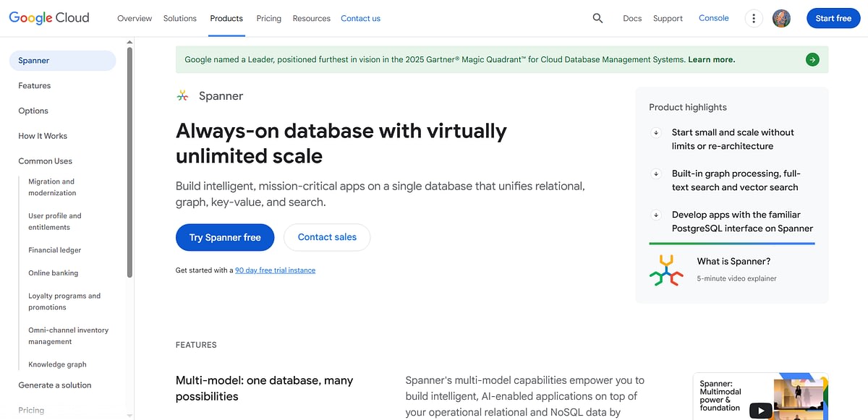The width and height of the screenshot is (868, 420).
Task: Click the Start free button
Action: pos(833,18)
